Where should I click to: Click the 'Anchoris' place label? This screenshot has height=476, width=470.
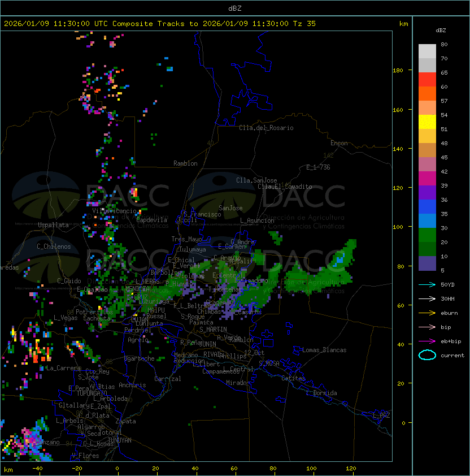[x=132, y=385]
